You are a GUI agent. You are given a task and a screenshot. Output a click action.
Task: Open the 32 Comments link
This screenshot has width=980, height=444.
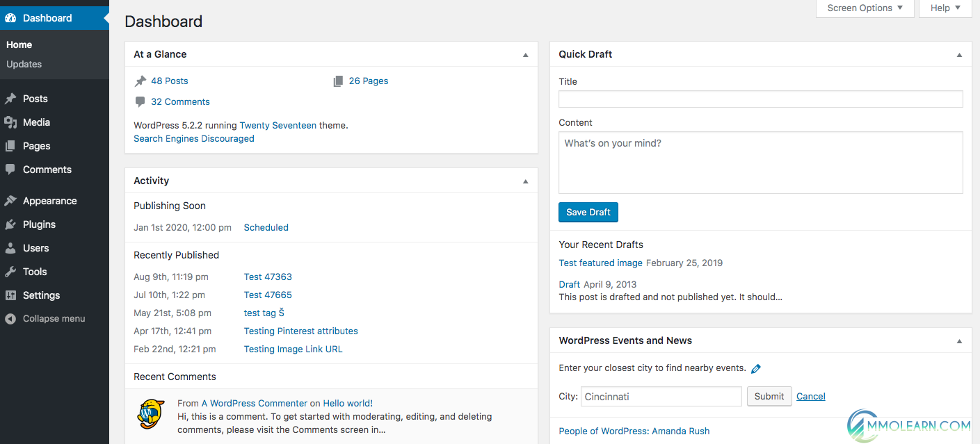coord(180,102)
